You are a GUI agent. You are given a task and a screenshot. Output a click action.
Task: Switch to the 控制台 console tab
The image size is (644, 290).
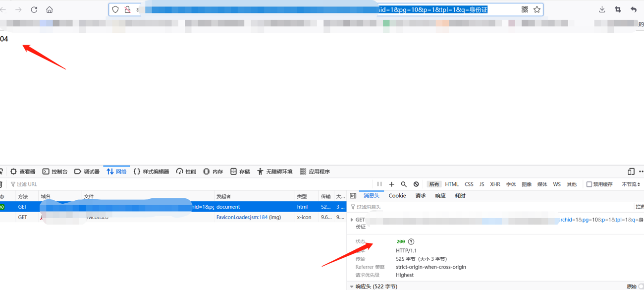coord(55,172)
